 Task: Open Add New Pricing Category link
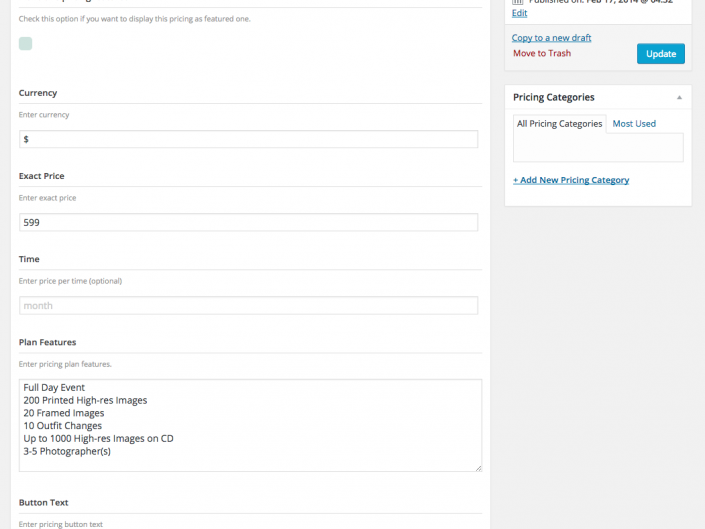571,180
